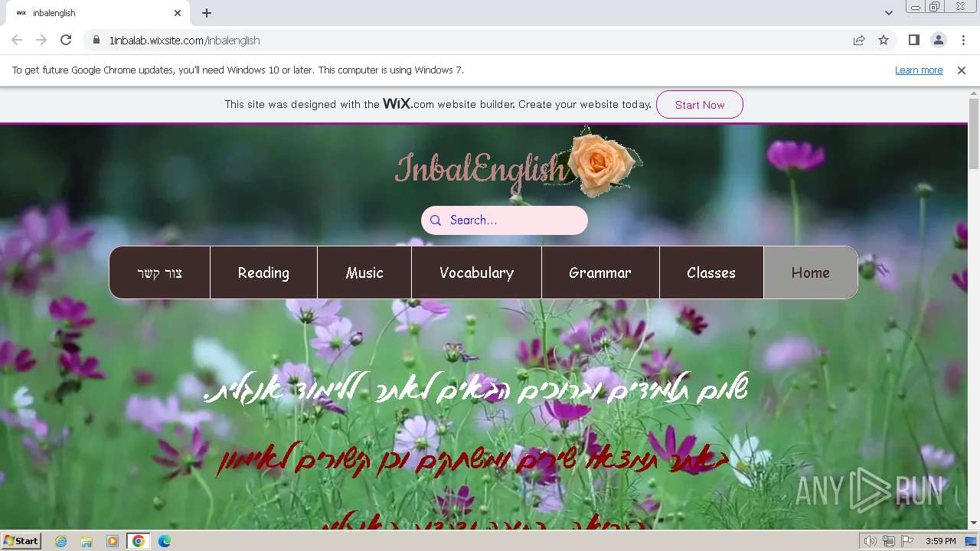Open the צור קשר contact menu item
Viewport: 980px width, 551px height.
click(159, 272)
